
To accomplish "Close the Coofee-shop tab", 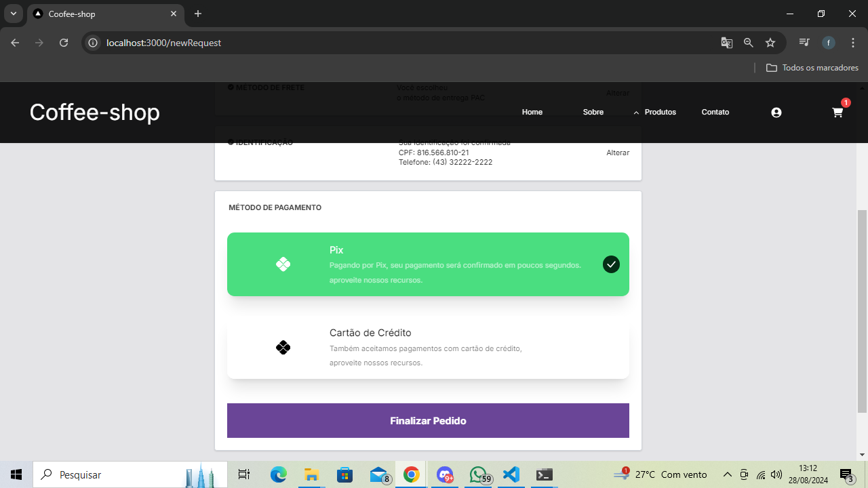I will [174, 14].
